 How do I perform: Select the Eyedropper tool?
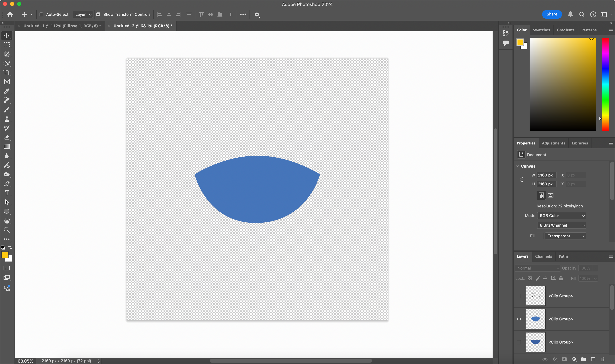tap(7, 91)
